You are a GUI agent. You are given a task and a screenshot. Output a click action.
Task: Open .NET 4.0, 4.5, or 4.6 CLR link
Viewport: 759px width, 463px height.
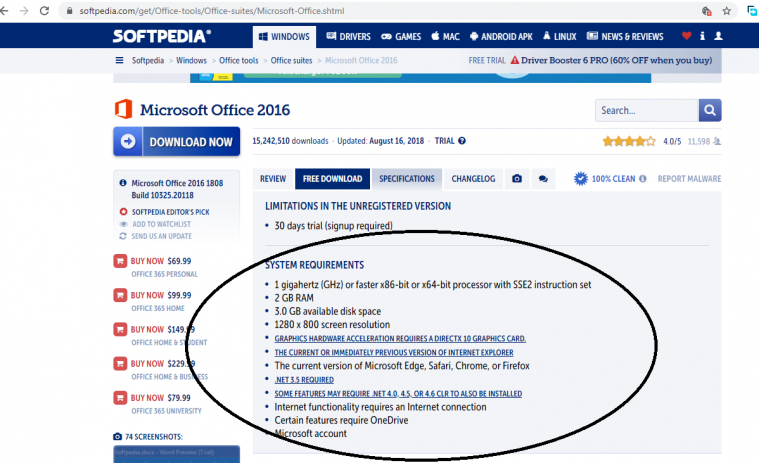[398, 394]
